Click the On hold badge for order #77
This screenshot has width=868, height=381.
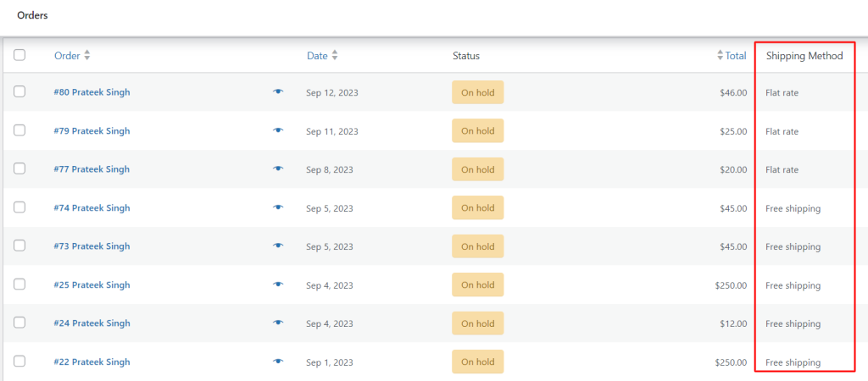[478, 169]
